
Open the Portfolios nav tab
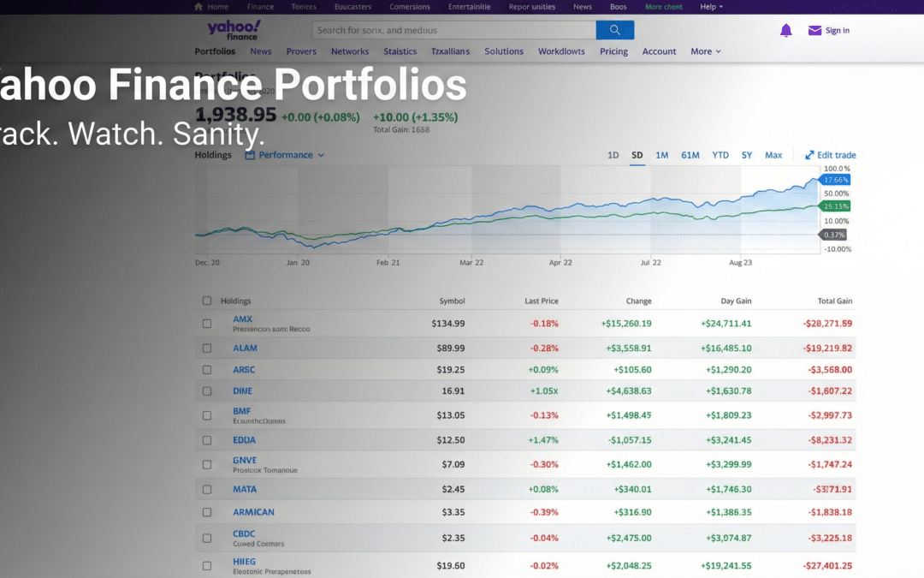tap(215, 51)
